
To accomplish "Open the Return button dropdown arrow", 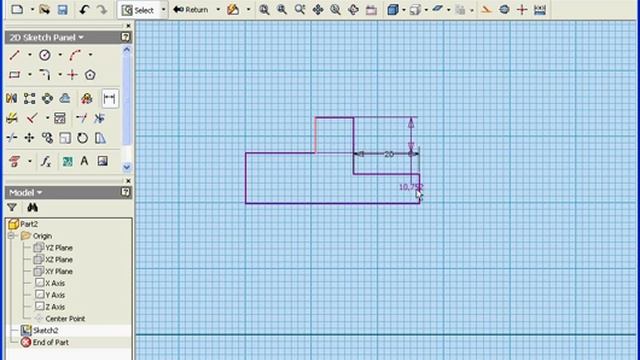I will click(218, 10).
